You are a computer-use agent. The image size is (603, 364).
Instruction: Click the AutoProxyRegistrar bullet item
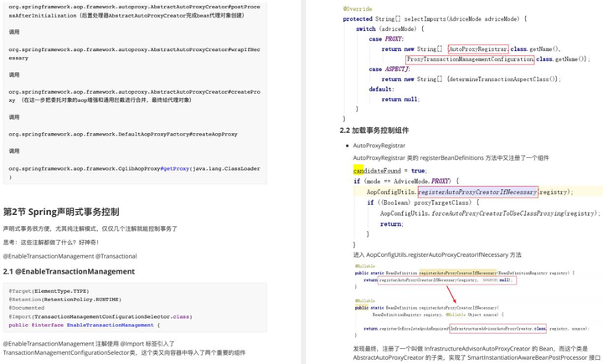[x=379, y=146]
